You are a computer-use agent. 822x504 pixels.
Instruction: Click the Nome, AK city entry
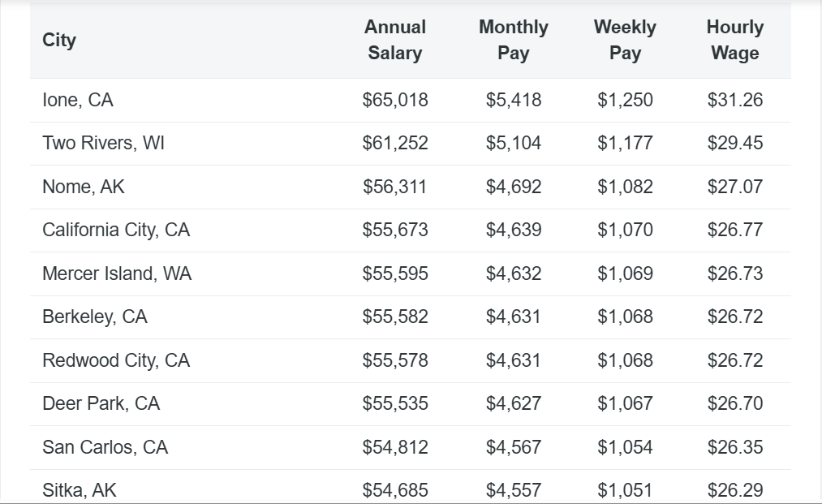pos(84,187)
